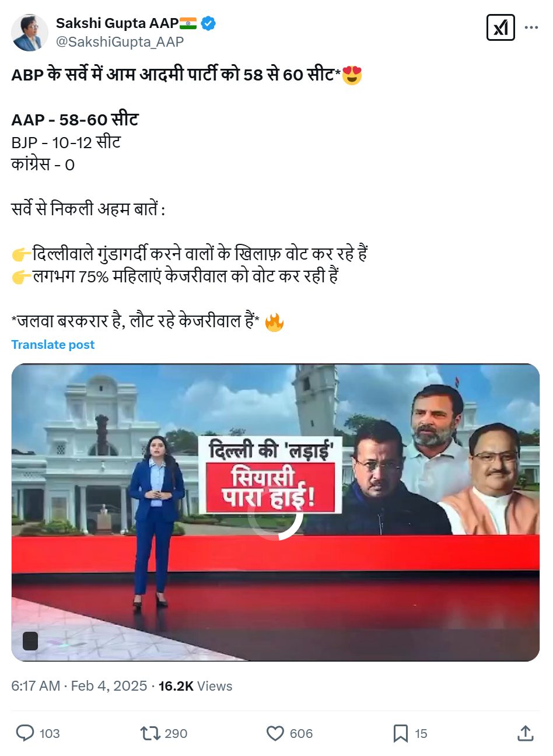Open the three-dot more options menu
Screen dimensions: 553x756
(531, 27)
